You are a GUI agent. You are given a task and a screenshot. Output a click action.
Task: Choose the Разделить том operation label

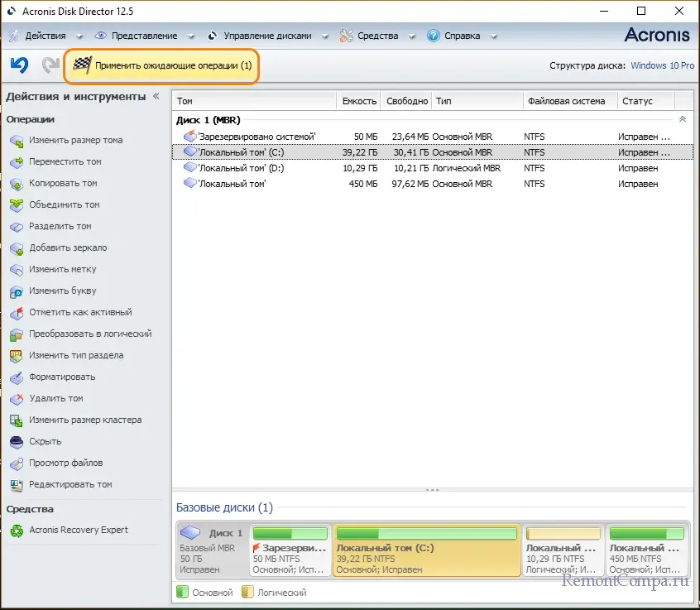tap(60, 226)
